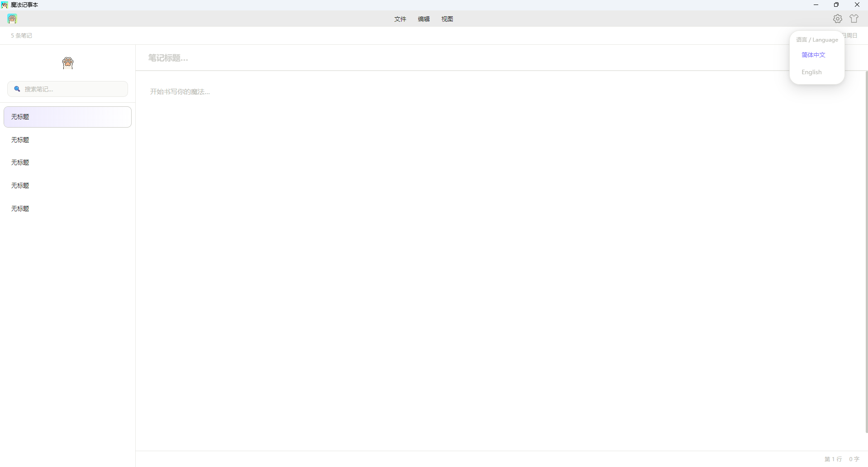Viewport: 868px width, 467px height.
Task: Restore down the app window
Action: point(836,5)
